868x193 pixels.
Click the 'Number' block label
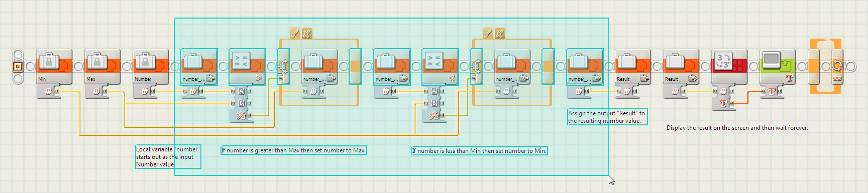pyautogui.click(x=143, y=79)
